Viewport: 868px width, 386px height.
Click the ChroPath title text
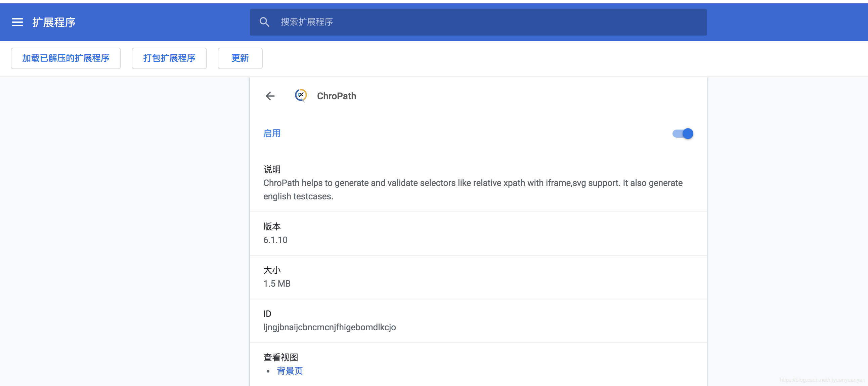click(336, 96)
